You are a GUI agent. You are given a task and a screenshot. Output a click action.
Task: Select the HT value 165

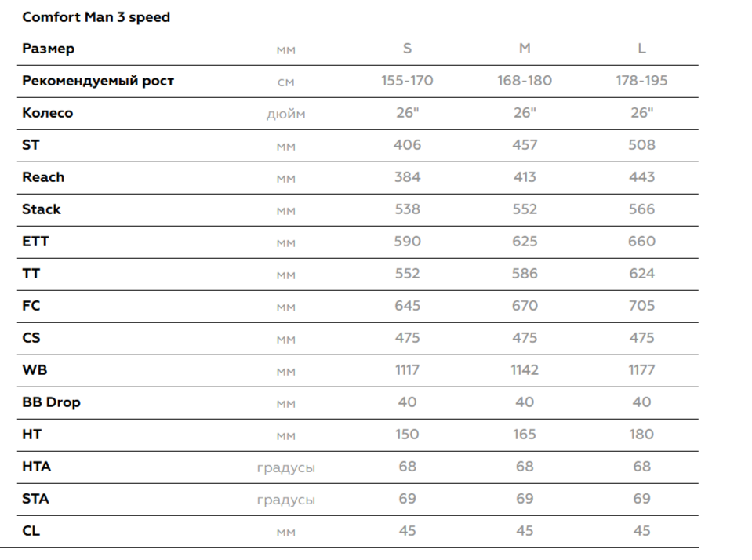point(525,435)
